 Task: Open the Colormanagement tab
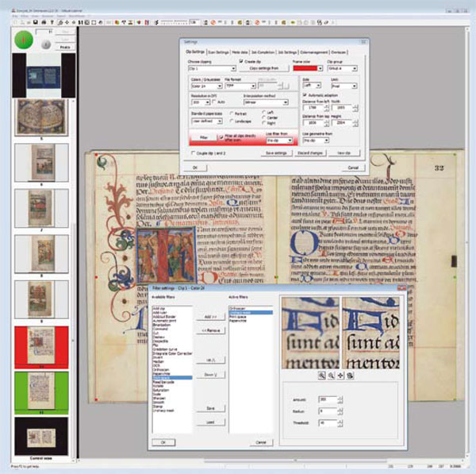coord(314,52)
